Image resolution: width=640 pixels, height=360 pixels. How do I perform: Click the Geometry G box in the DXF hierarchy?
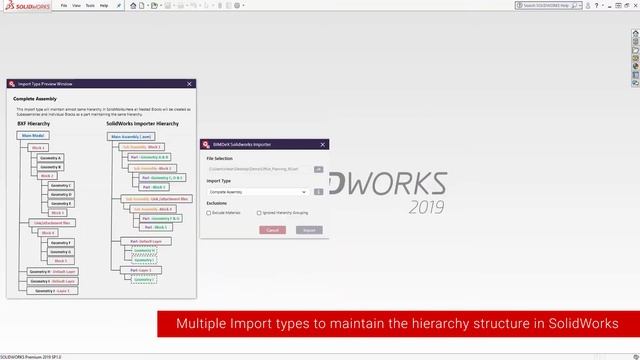pos(61,252)
